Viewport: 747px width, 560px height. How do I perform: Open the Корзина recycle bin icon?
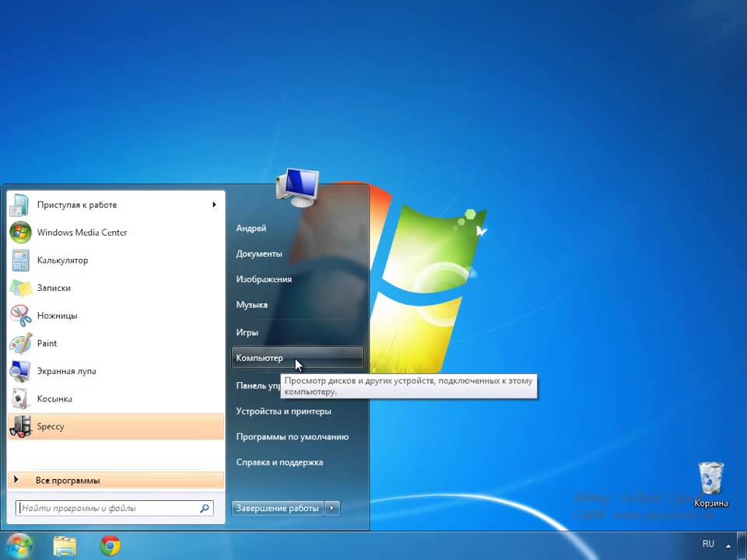click(710, 478)
